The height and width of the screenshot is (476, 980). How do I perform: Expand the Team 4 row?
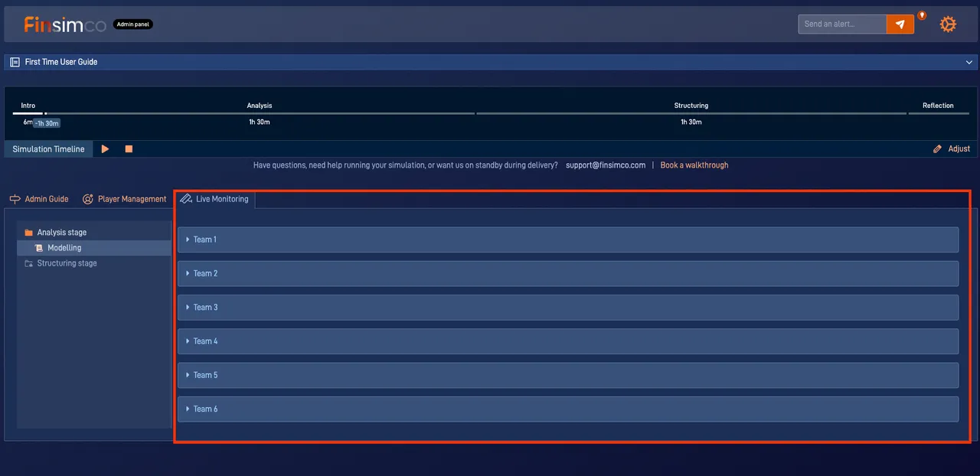(568, 341)
